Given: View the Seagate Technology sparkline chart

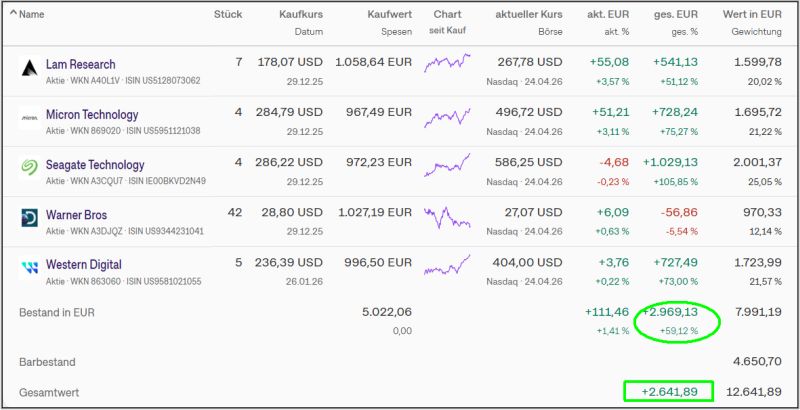Looking at the screenshot, I should (447, 164).
